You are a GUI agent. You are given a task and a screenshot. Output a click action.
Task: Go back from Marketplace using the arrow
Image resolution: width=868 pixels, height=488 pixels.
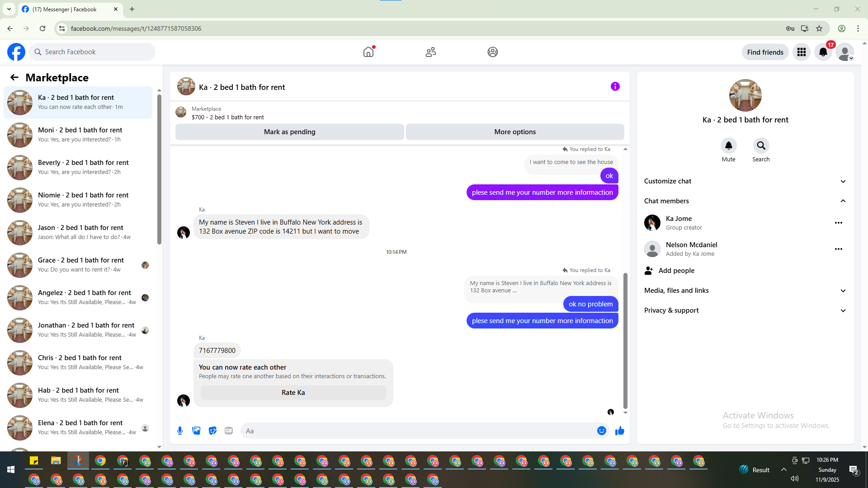pos(14,77)
